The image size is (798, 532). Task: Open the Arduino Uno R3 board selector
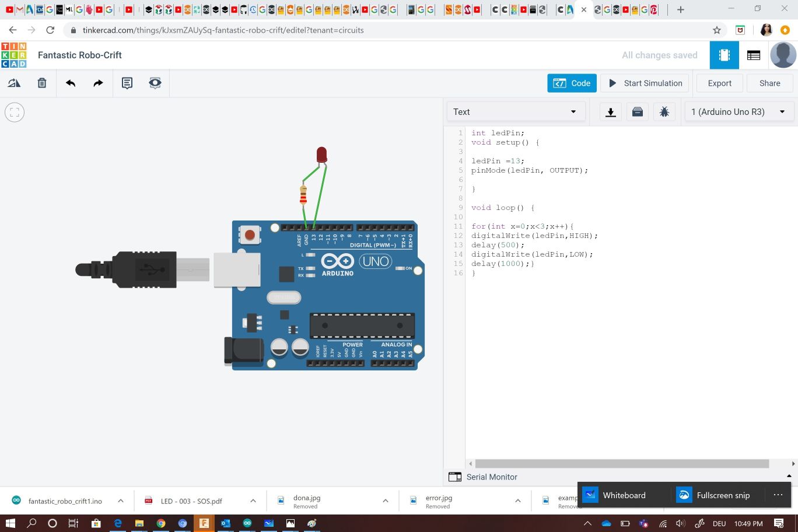tap(738, 112)
